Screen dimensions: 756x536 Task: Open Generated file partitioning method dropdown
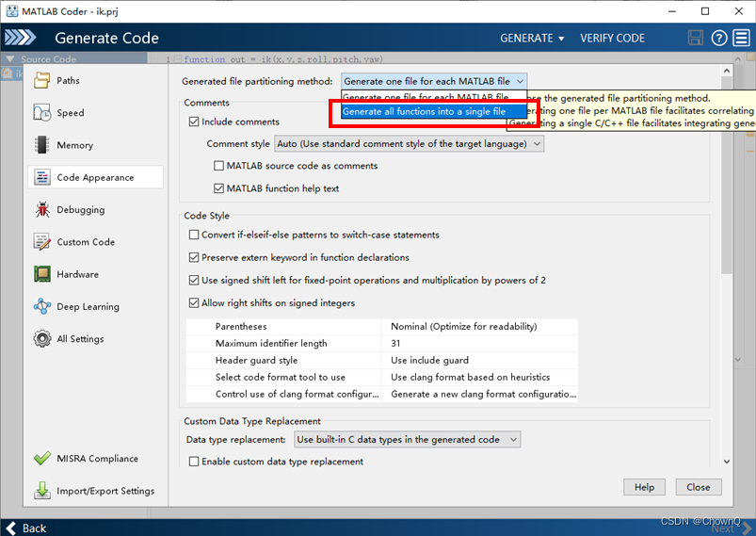(434, 81)
